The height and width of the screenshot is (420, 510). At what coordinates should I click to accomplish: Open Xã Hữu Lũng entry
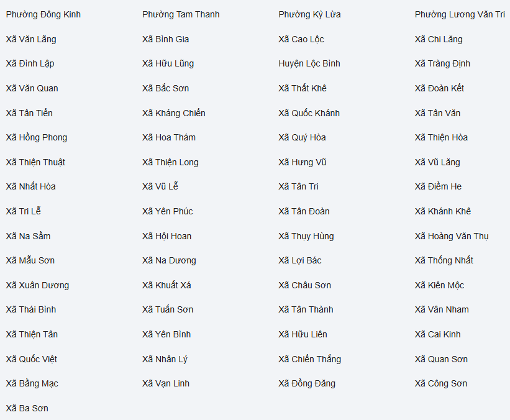click(x=168, y=63)
